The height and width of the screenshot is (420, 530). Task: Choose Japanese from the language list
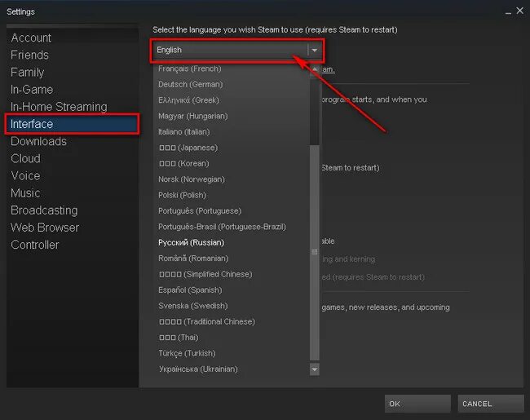tap(232, 148)
